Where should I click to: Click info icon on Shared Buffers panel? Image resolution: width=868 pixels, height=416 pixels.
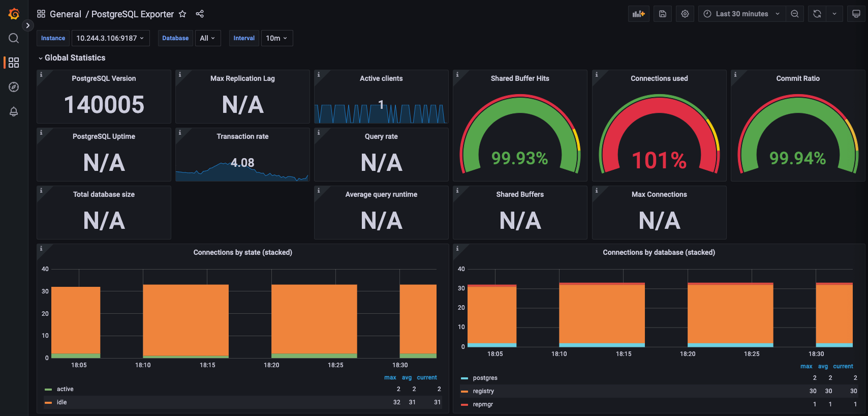(x=457, y=190)
